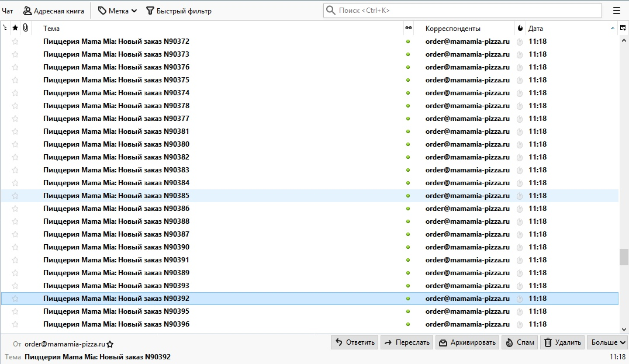The image size is (629, 364).
Task: Sort by read status glasses column
Action: click(409, 28)
